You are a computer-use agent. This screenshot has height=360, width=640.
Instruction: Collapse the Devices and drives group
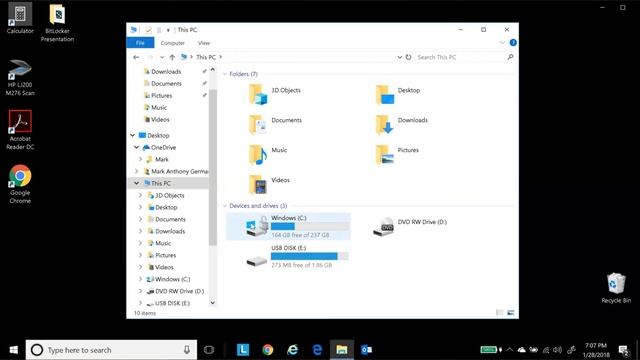tap(224, 206)
